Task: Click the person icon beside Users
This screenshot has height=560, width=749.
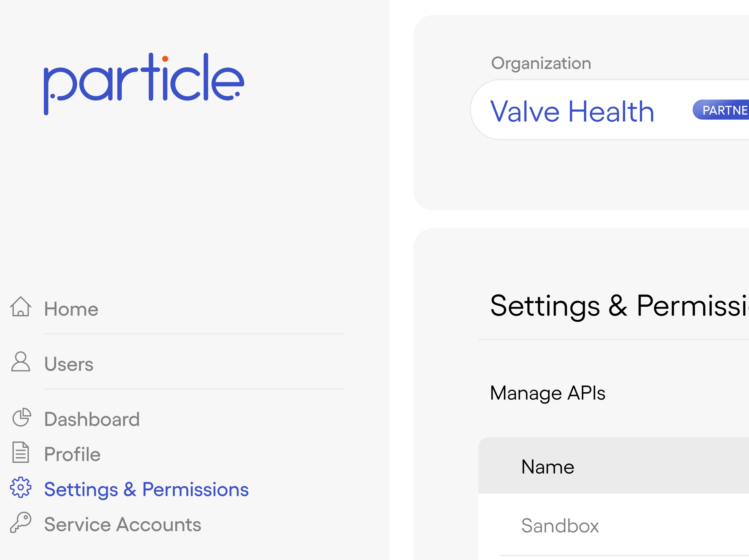Action: [21, 362]
